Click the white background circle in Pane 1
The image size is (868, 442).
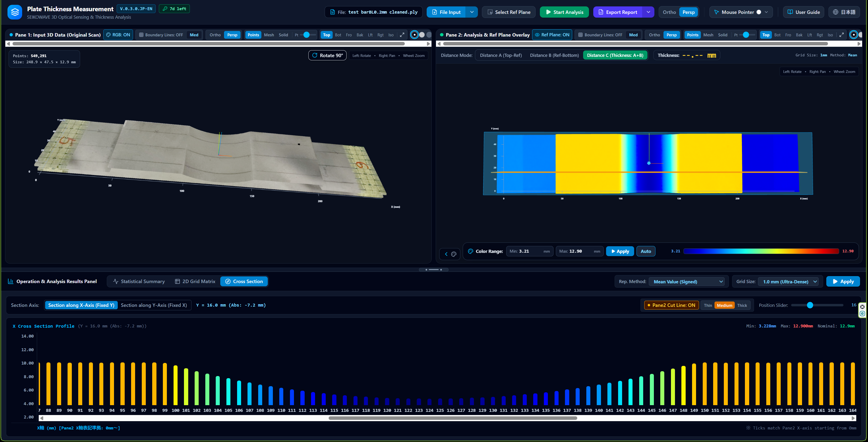point(422,35)
